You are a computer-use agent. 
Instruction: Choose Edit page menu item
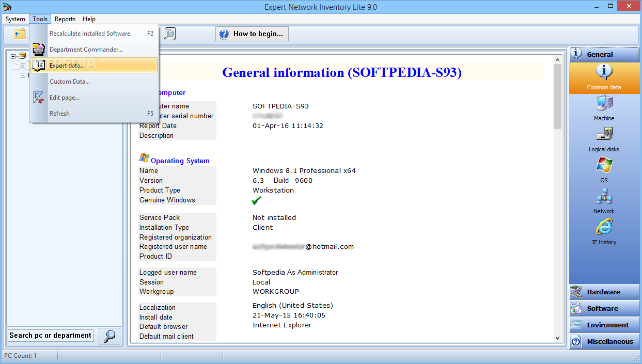click(94, 98)
